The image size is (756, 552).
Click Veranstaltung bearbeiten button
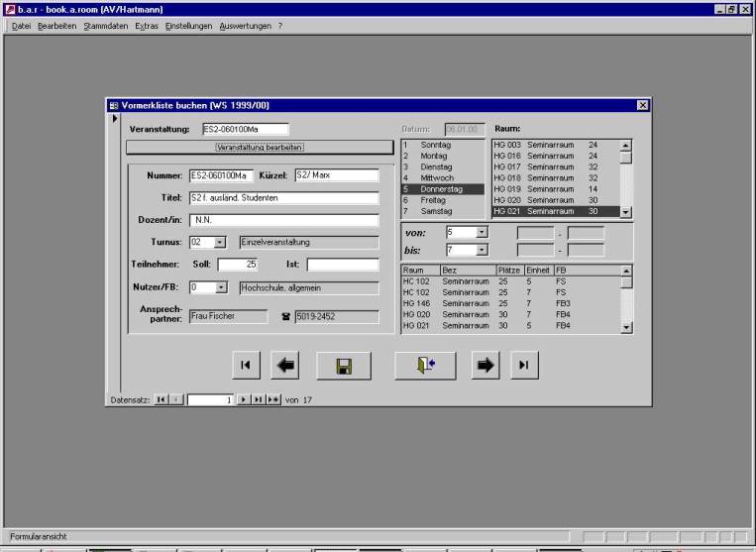pyautogui.click(x=260, y=148)
